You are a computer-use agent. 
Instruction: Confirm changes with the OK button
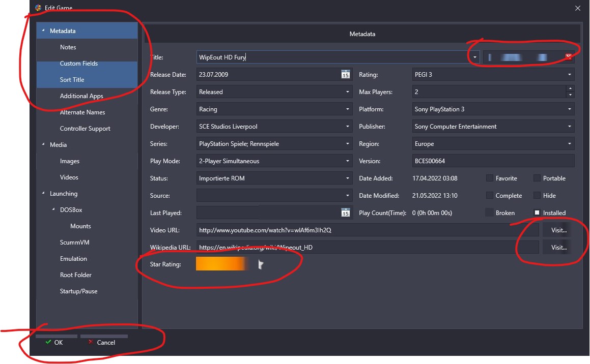coord(57,342)
